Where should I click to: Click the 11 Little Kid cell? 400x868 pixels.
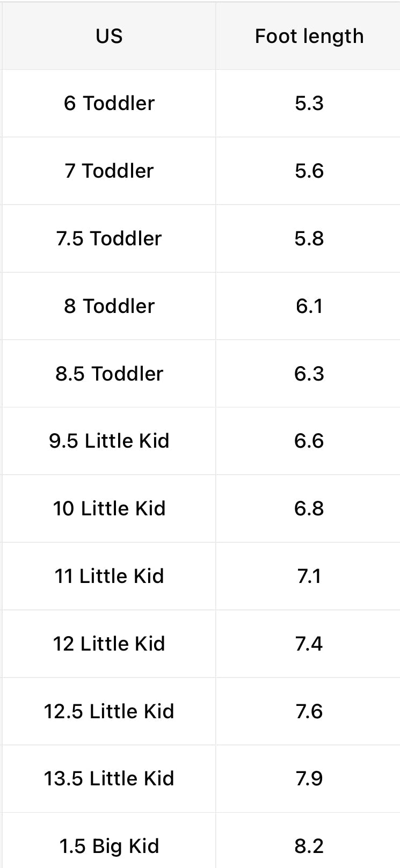tap(109, 576)
